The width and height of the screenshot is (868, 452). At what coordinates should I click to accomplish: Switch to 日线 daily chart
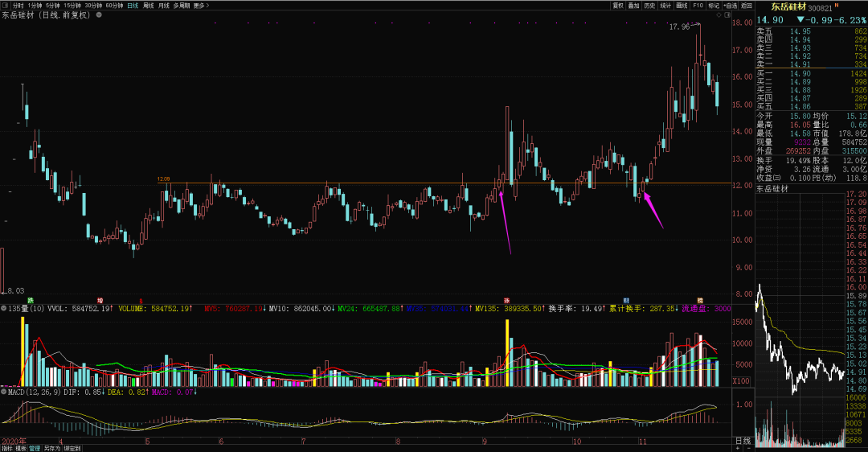[x=133, y=5]
